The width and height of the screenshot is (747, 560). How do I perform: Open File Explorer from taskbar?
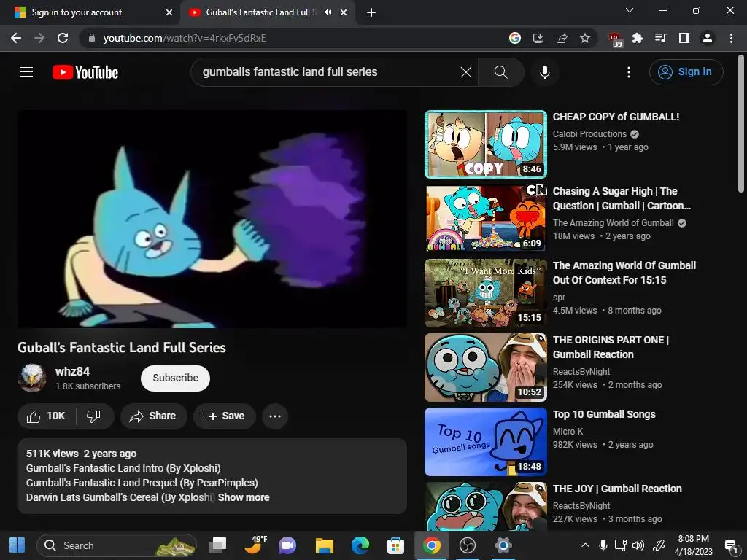(x=325, y=545)
